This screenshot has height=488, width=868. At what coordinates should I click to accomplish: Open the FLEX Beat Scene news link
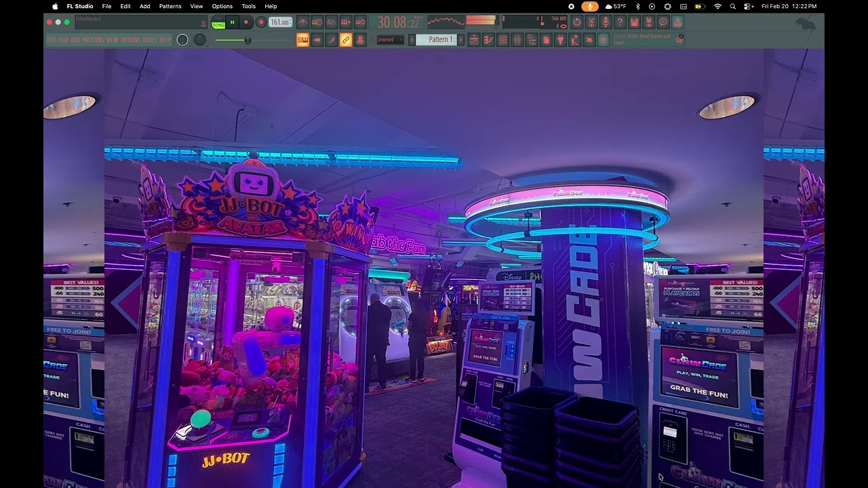[x=642, y=39]
